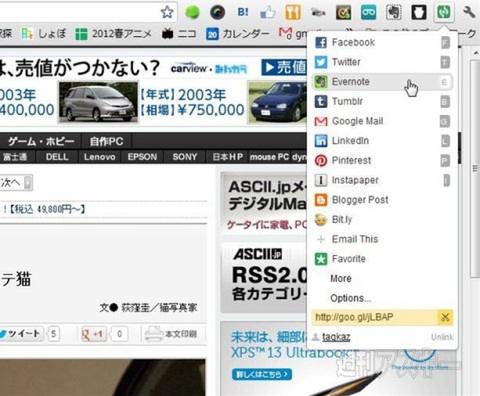This screenshot has height=396, width=480.
Task: Click the scissors copy-URL button
Action: (445, 317)
